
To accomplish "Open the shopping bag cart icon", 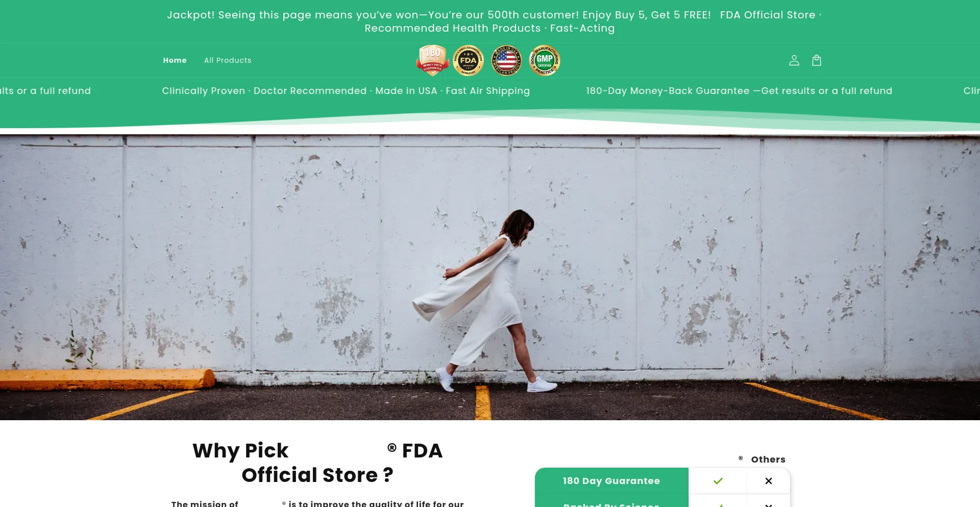I will tap(816, 60).
